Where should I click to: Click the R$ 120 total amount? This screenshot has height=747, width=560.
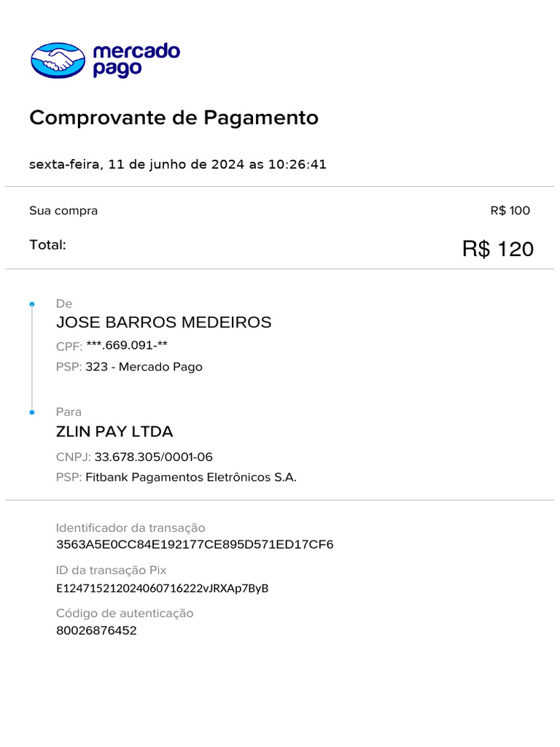tap(497, 249)
